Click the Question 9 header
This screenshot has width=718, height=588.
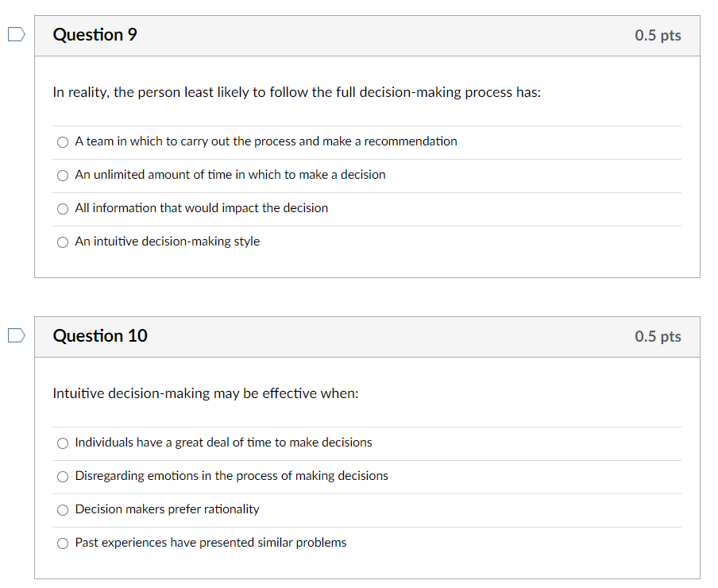pyautogui.click(x=95, y=35)
